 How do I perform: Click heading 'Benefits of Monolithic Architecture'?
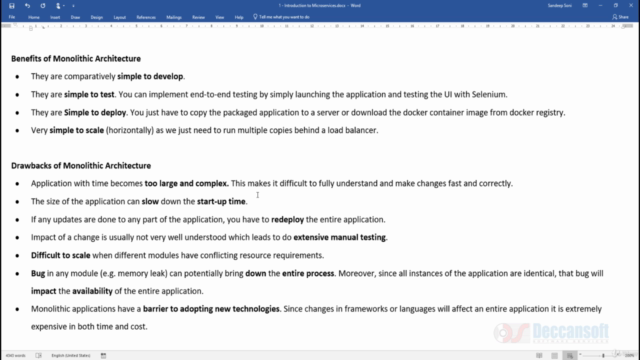point(76,59)
